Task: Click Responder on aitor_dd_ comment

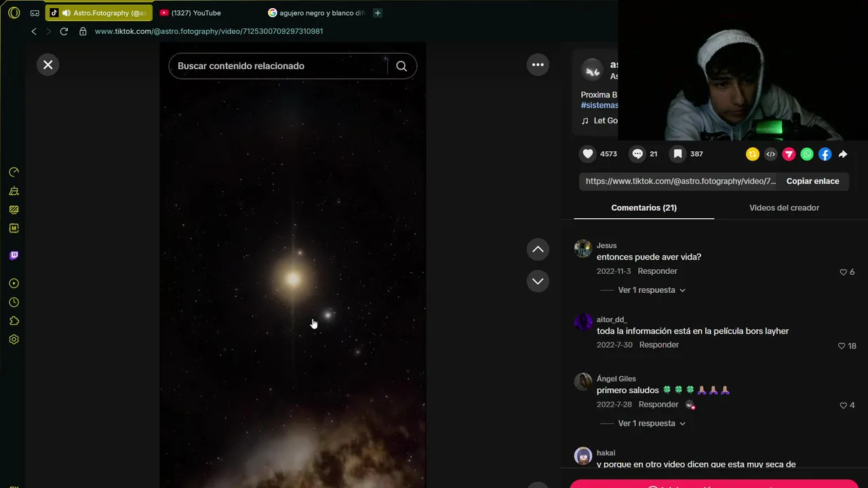Action: pos(658,345)
